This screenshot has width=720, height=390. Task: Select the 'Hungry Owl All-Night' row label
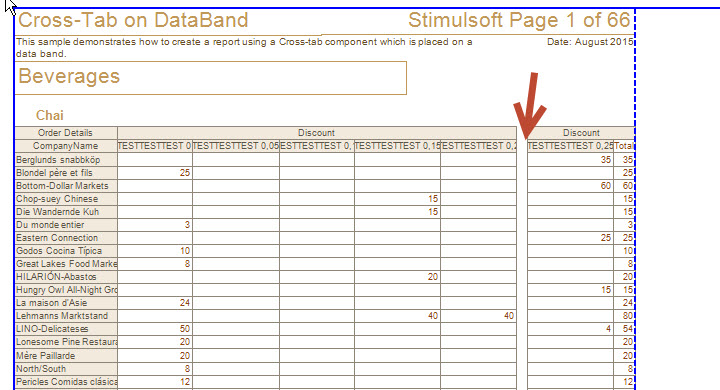click(x=66, y=290)
